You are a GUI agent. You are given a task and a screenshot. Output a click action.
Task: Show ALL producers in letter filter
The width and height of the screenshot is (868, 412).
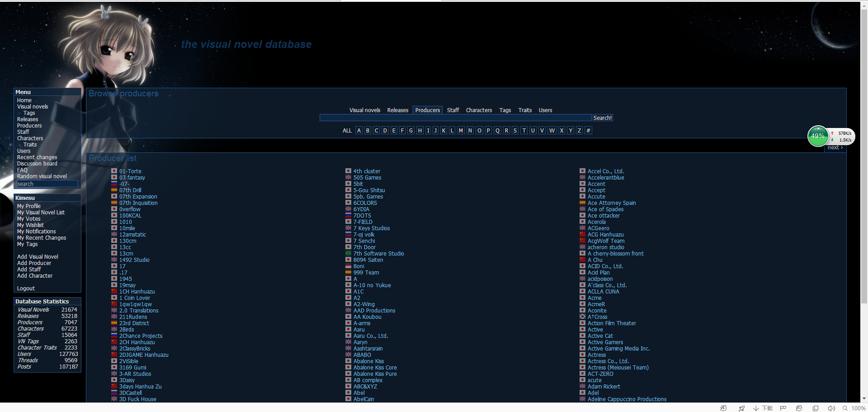[347, 130]
